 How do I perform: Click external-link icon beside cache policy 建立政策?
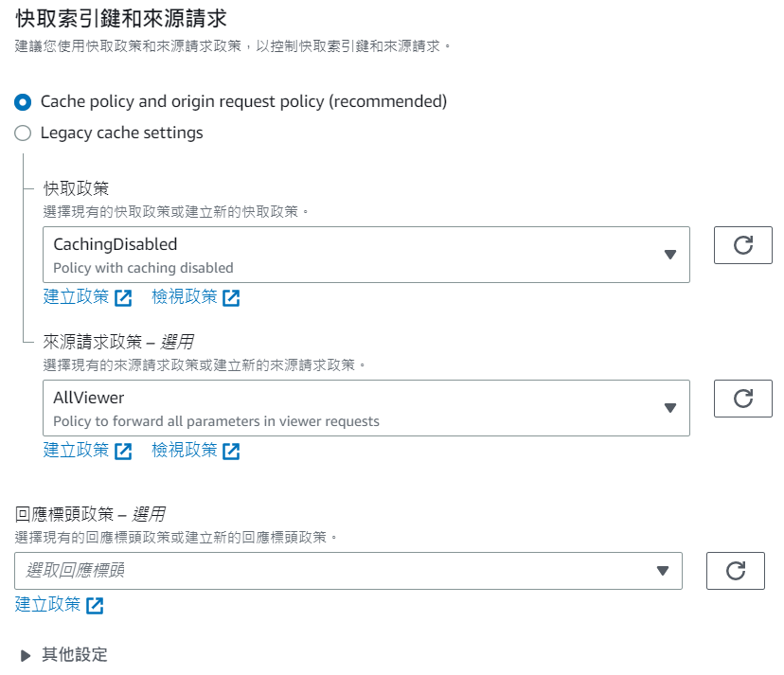pyautogui.click(x=123, y=297)
